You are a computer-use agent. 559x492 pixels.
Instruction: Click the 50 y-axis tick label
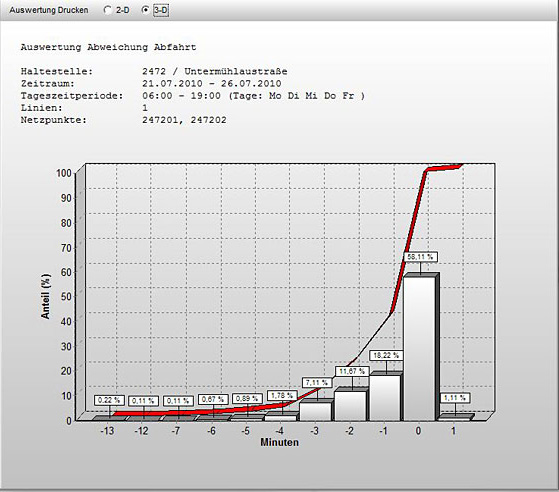click(66, 297)
